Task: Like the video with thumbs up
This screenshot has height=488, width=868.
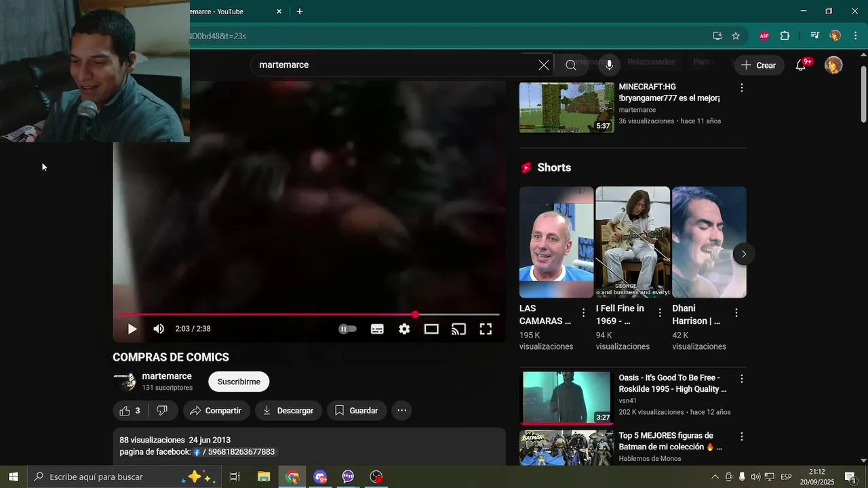Action: pyautogui.click(x=130, y=411)
